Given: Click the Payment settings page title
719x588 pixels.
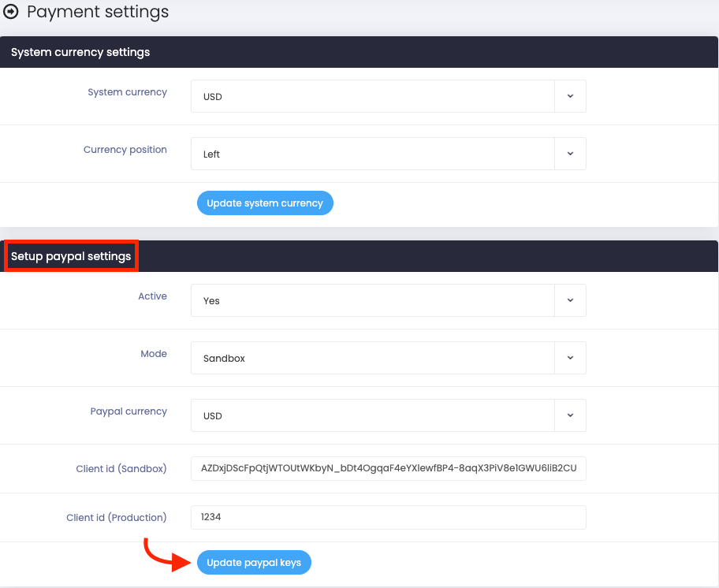Looking at the screenshot, I should click(x=98, y=13).
